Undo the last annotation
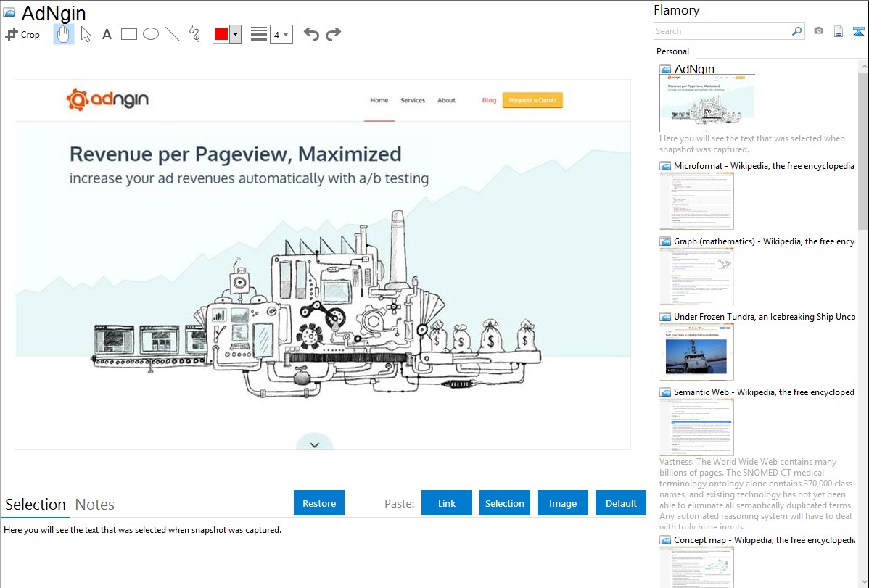869x588 pixels. coord(311,34)
